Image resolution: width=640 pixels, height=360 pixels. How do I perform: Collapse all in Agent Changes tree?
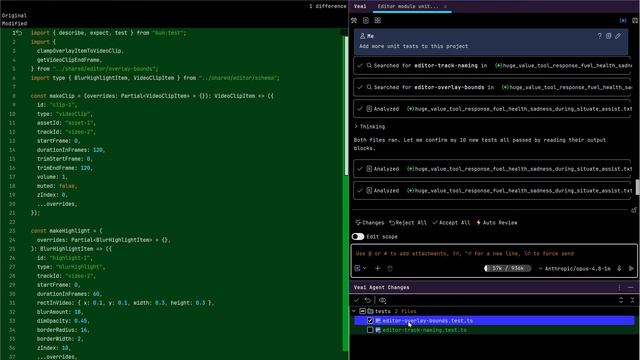[632, 300]
